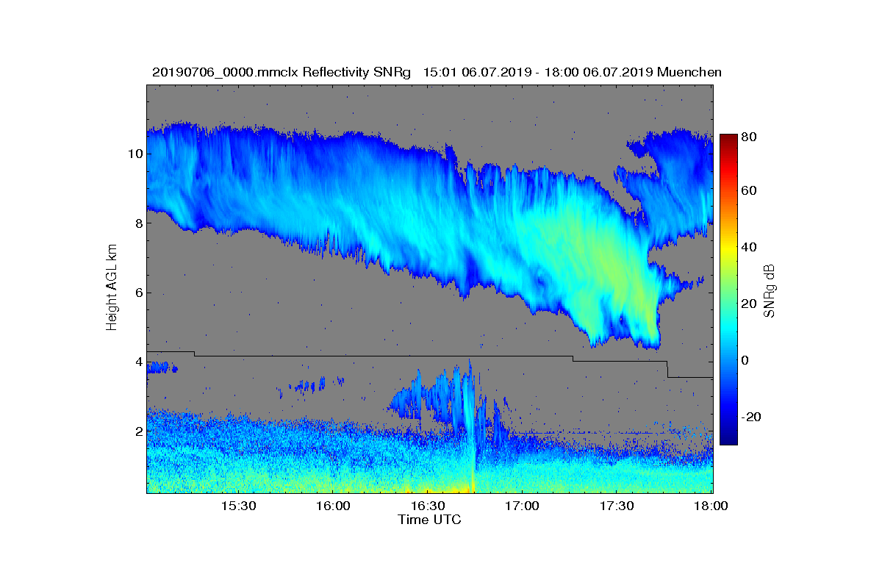Click the dark red top of the colorbar
The image size is (882, 588).
coord(728,138)
